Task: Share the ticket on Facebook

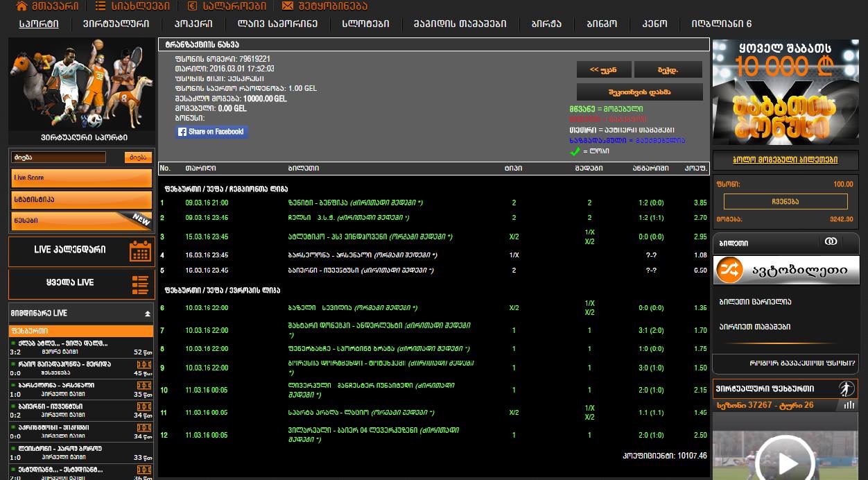Action: [x=211, y=132]
